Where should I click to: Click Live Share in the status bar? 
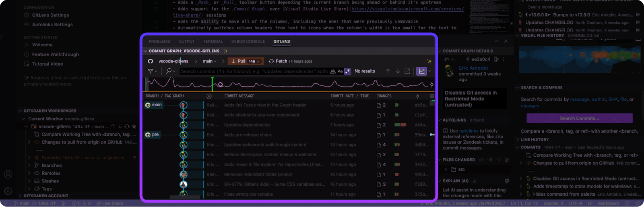pos(110,203)
